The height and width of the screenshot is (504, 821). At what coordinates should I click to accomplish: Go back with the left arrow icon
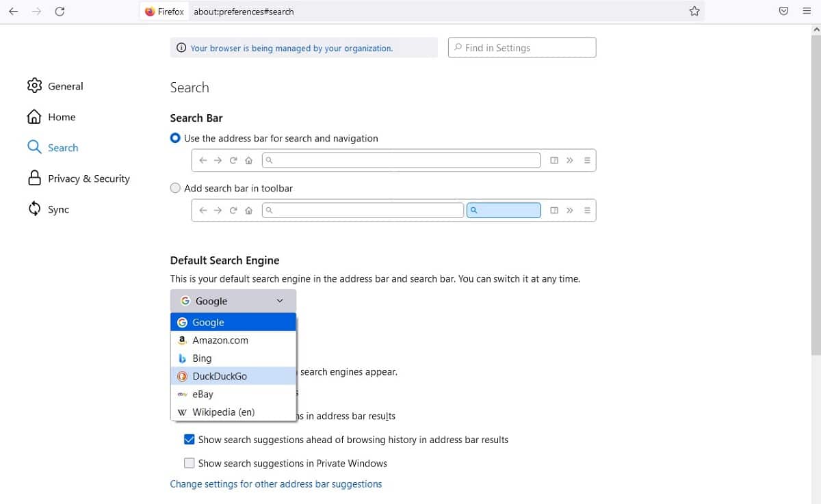click(x=14, y=12)
